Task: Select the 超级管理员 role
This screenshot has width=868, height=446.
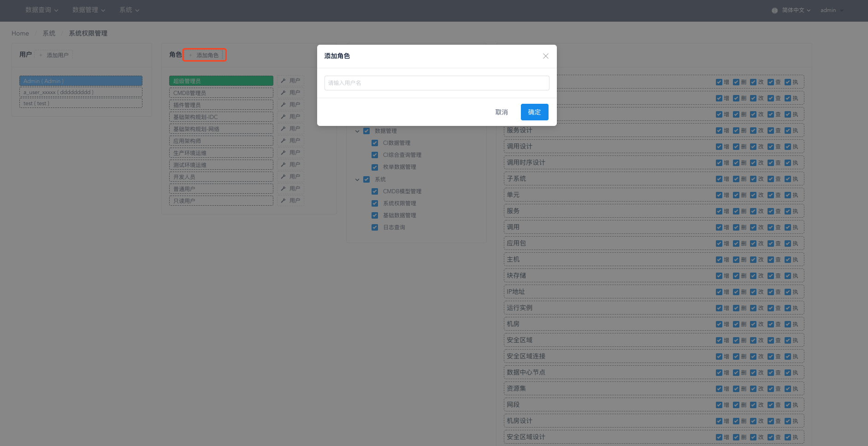Action: pyautogui.click(x=221, y=81)
